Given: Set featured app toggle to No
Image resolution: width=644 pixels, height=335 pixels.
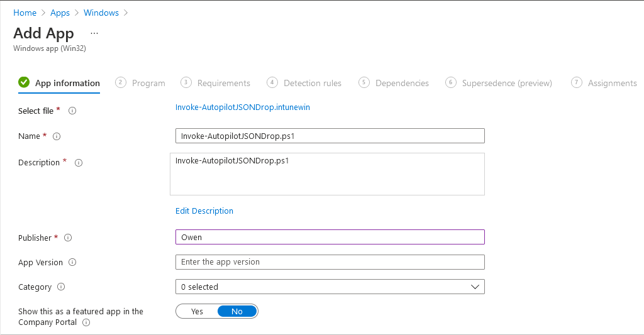Looking at the screenshot, I should pyautogui.click(x=237, y=312).
